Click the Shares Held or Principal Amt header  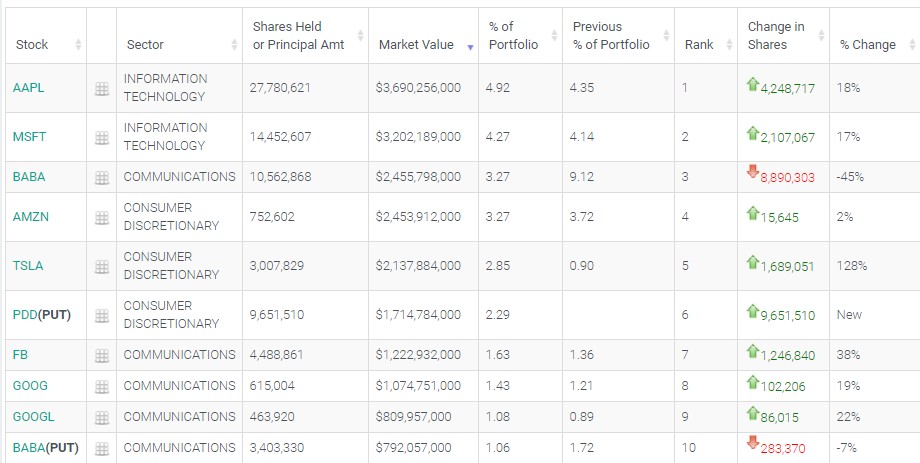[287, 36]
